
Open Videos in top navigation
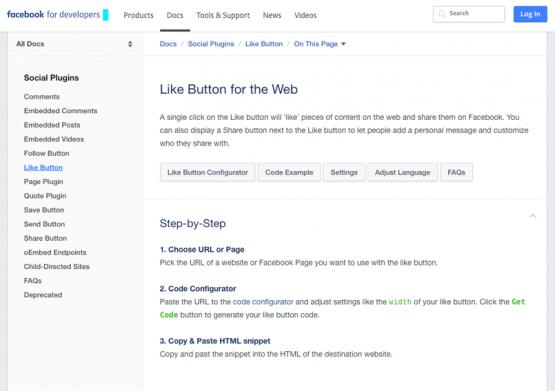click(x=305, y=15)
